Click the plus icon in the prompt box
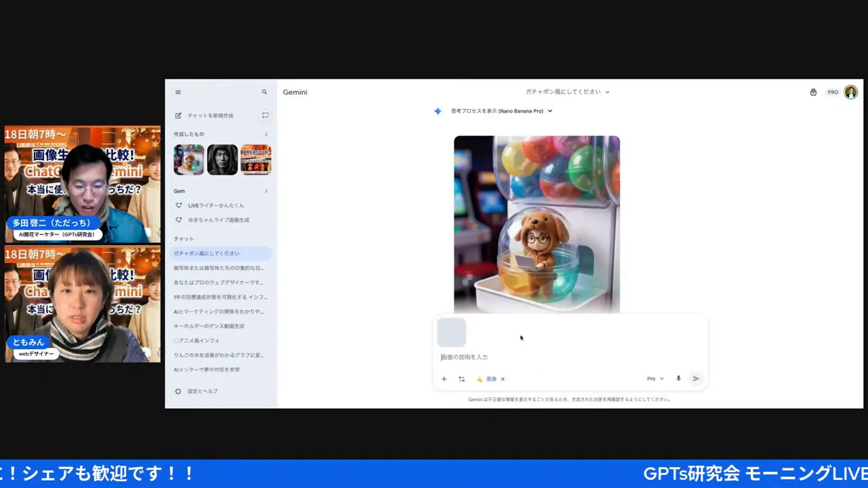 coord(444,379)
